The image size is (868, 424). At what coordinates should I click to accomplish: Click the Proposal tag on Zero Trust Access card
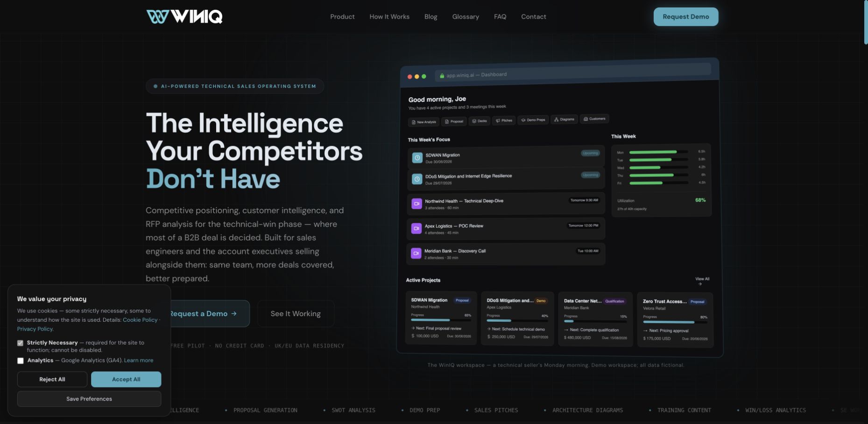point(698,302)
